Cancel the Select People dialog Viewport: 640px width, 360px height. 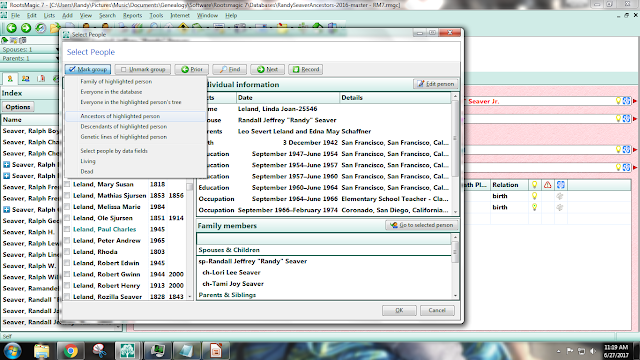click(437, 310)
